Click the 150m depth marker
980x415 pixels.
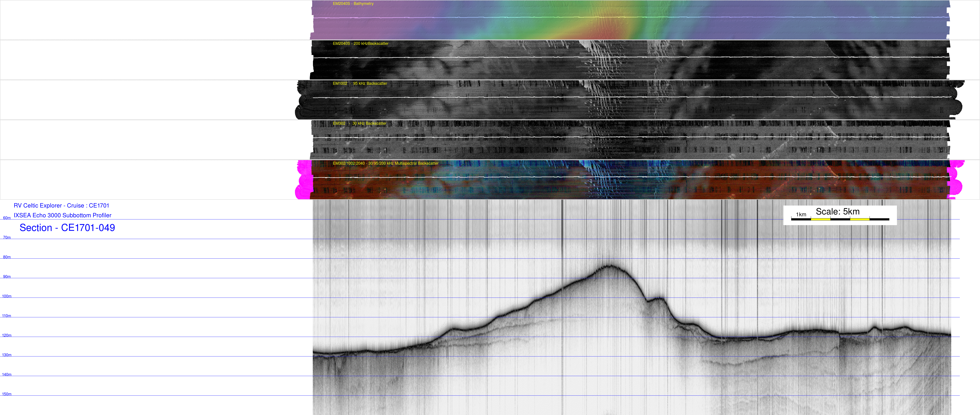7,394
